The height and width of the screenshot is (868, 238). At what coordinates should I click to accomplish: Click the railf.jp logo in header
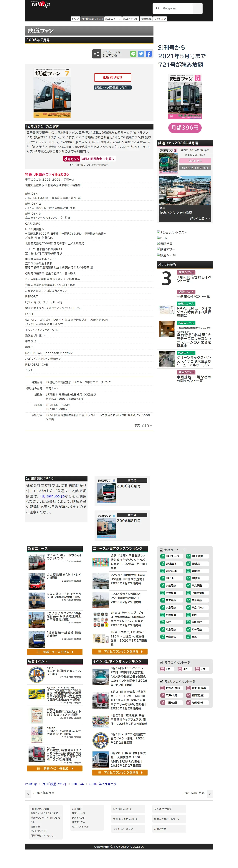coord(40,4)
